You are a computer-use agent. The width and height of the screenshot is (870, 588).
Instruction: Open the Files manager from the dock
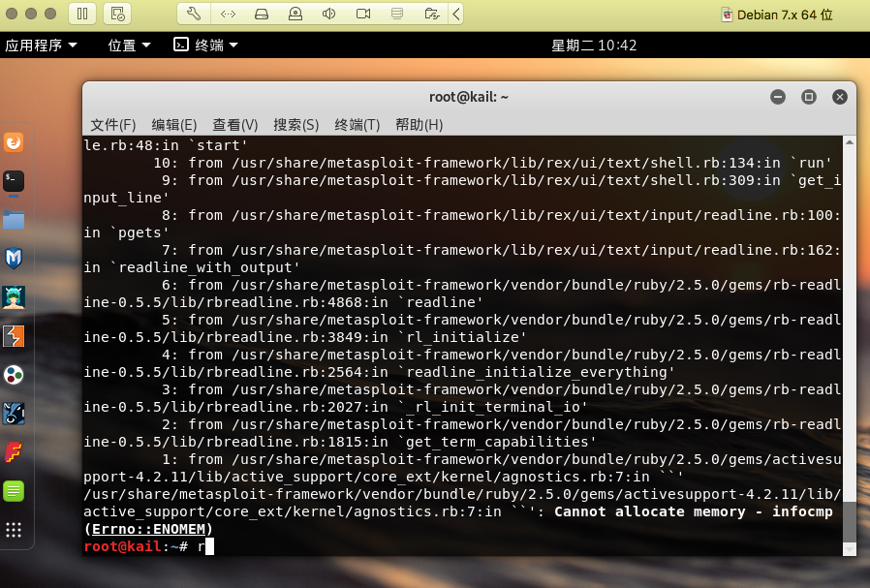(x=14, y=220)
